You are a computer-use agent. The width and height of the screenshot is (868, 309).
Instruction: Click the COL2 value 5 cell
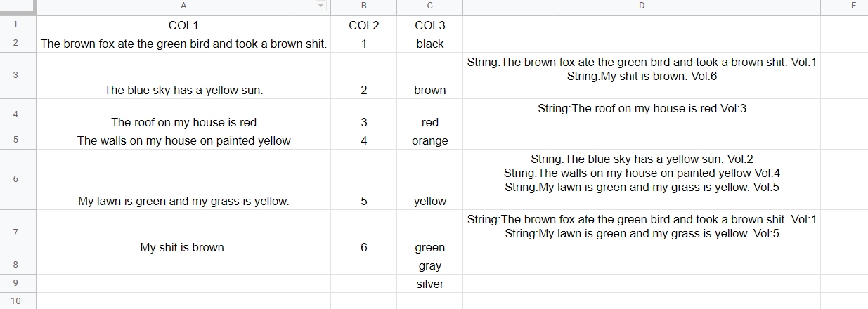(363, 179)
